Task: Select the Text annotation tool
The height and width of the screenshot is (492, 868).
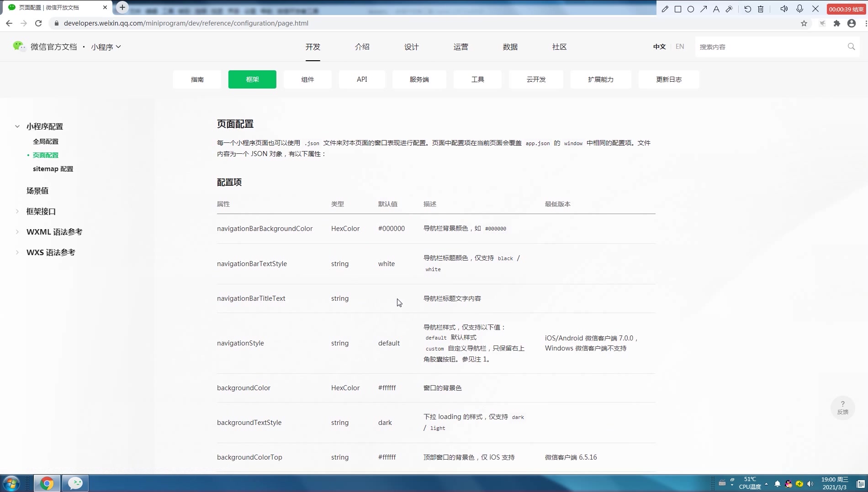Action: 716,9
